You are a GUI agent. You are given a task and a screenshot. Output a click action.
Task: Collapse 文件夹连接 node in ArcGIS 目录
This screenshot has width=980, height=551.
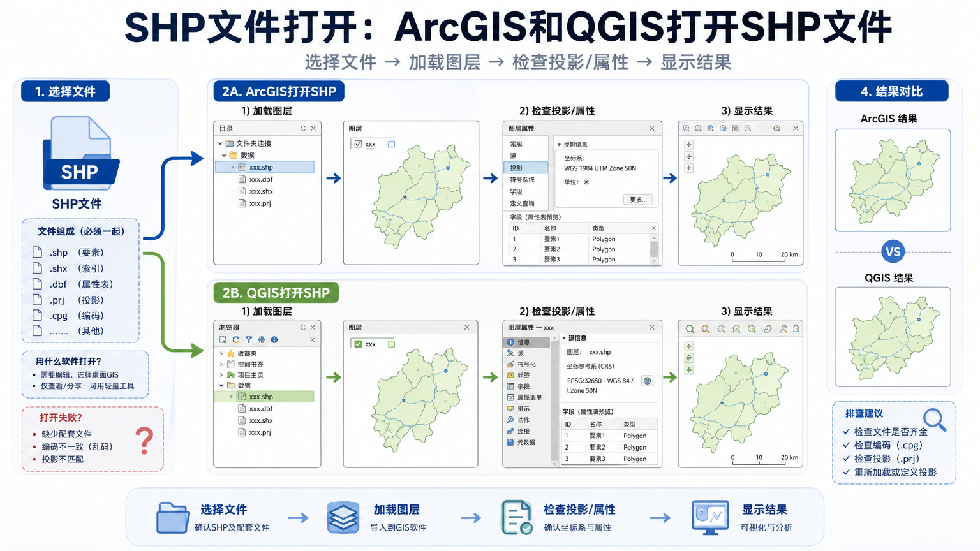[x=220, y=143]
